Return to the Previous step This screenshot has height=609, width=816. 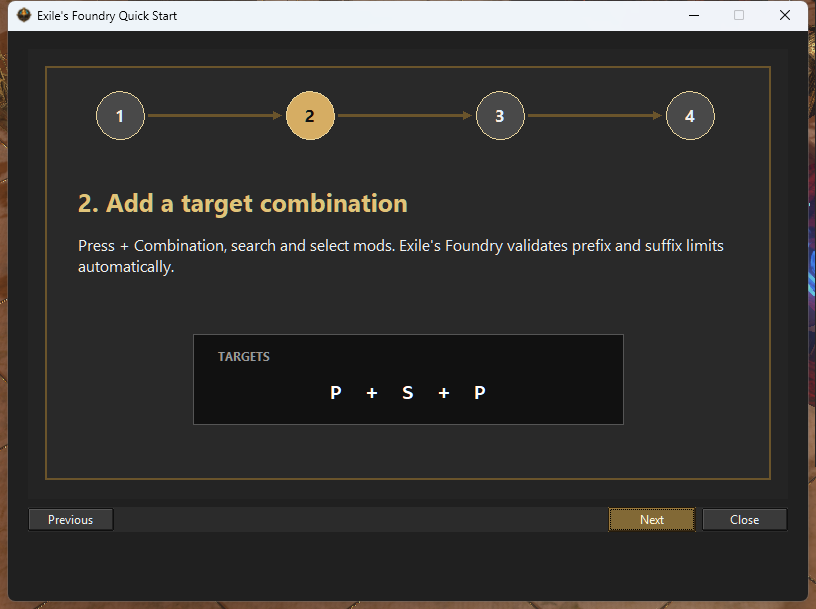pos(71,519)
